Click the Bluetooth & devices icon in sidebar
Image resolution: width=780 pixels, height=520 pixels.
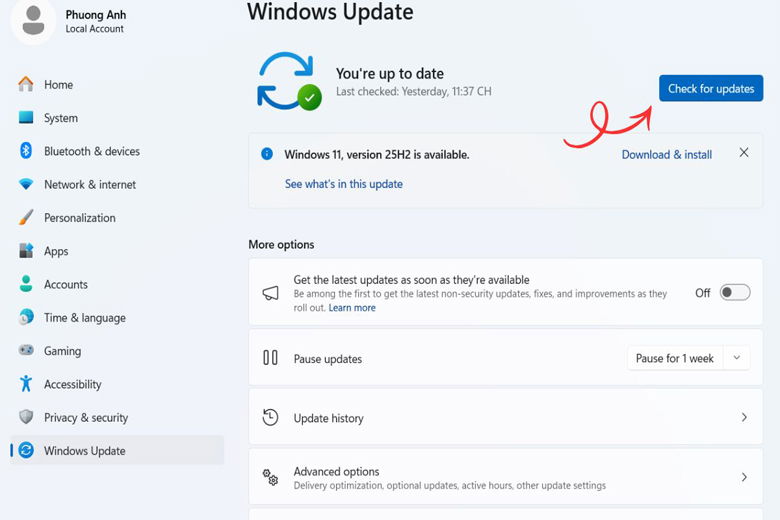pos(26,151)
